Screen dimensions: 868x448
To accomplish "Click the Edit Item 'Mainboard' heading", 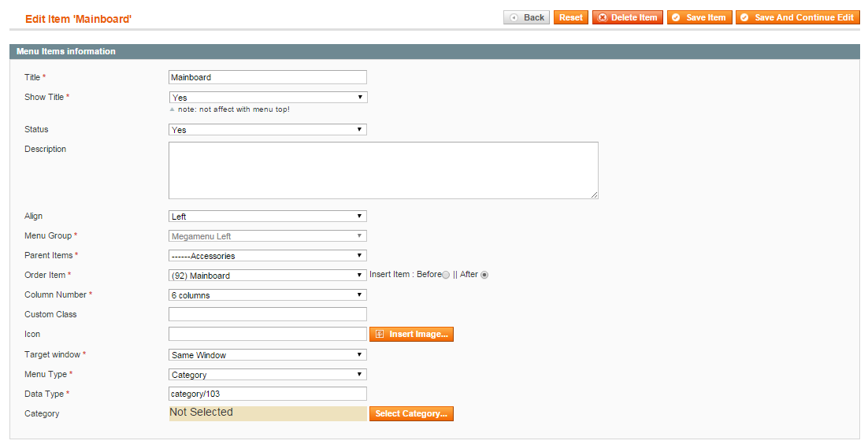I will pos(79,19).
